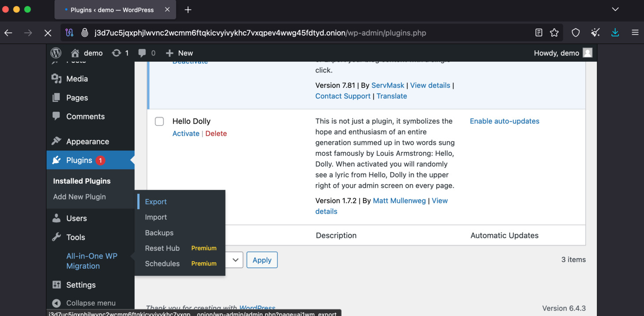Click the plus New content icon

(169, 53)
